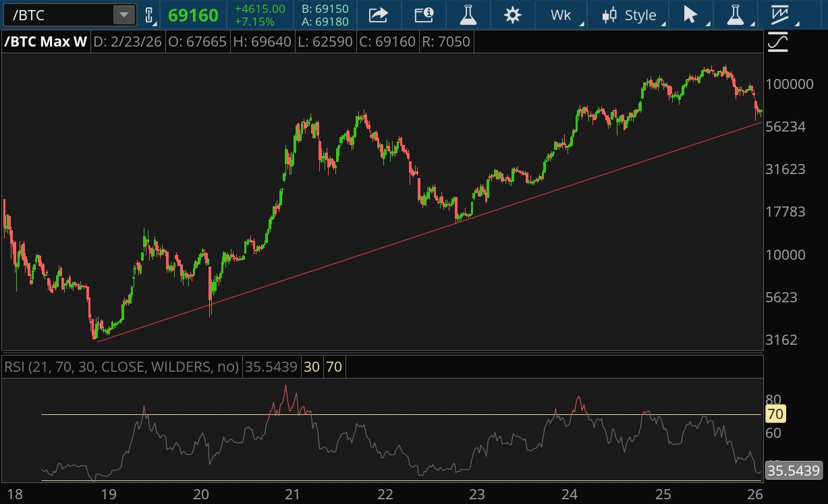The image size is (828, 504).
Task: Click the /BTC Max W chart title
Action: 46,42
